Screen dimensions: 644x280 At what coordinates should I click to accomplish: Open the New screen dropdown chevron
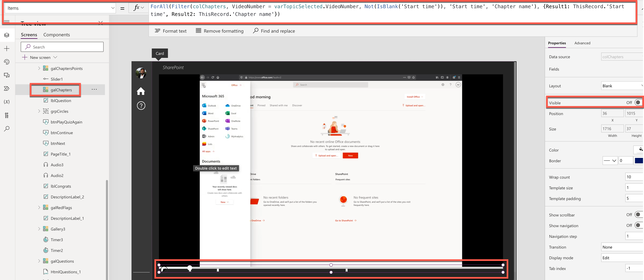click(x=55, y=57)
